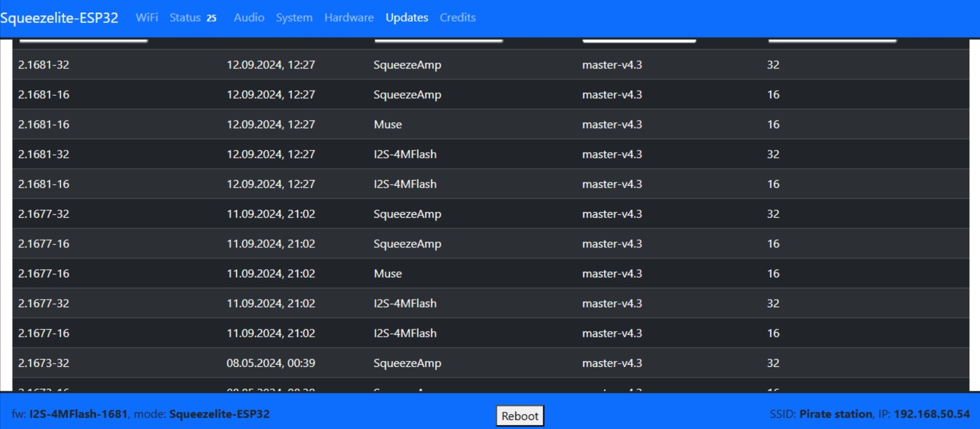Click the Squeezelite-ESP32 brand title
This screenshot has width=980, height=429.
coord(59,18)
